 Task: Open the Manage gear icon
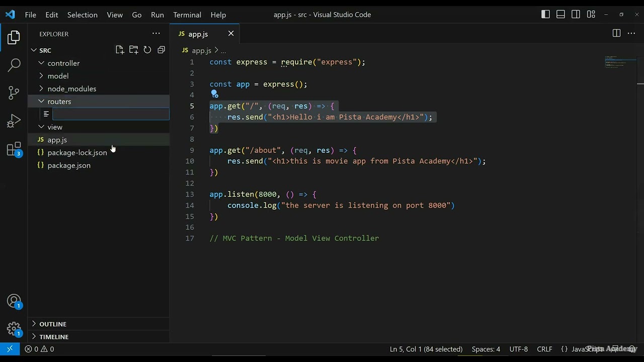[14, 329]
